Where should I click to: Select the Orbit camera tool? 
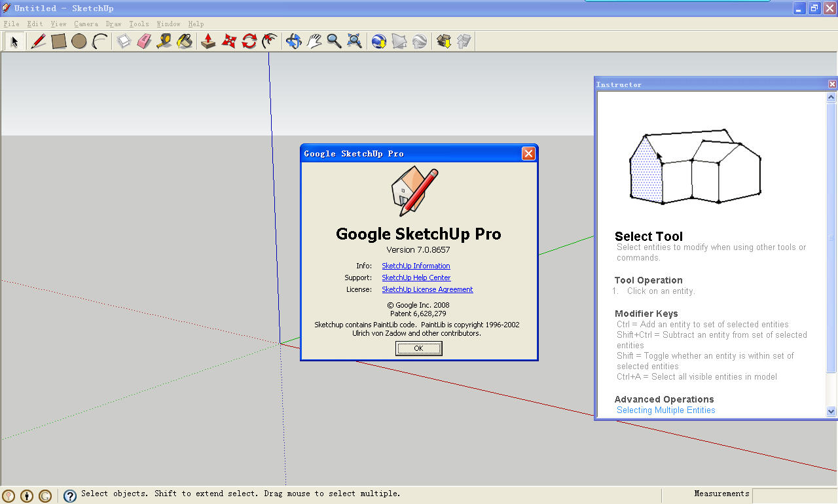(293, 41)
